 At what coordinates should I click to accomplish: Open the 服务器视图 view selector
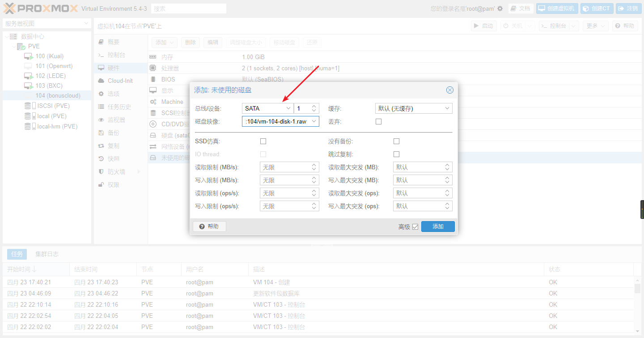coord(47,24)
